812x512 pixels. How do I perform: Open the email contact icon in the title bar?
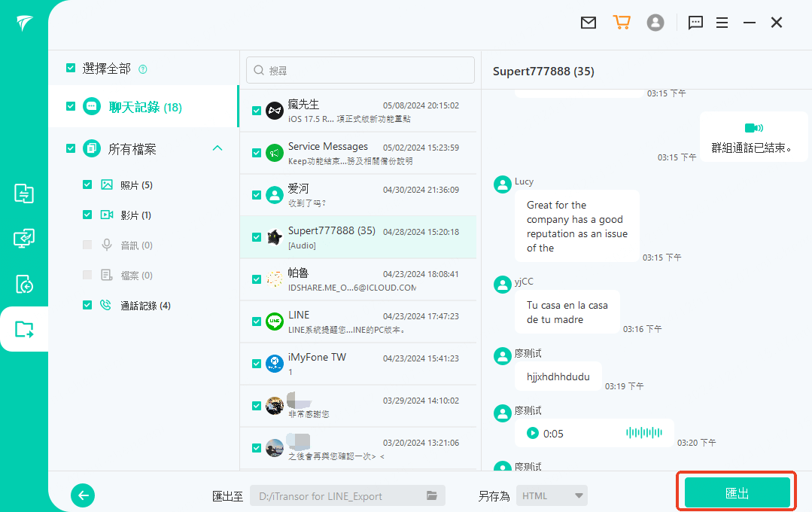588,22
